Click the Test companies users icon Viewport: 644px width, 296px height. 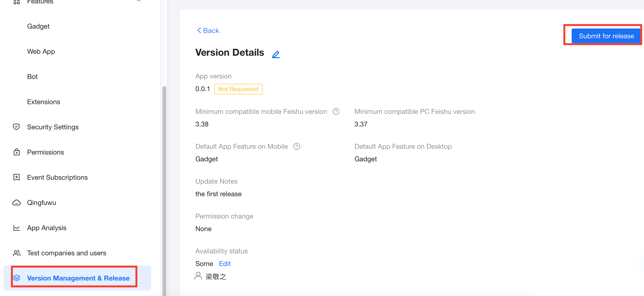click(16, 253)
